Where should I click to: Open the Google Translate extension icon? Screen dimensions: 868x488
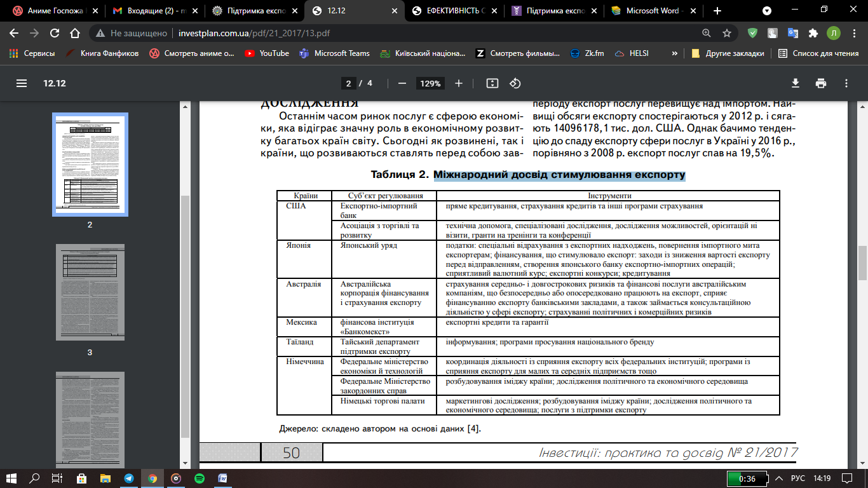[792, 33]
